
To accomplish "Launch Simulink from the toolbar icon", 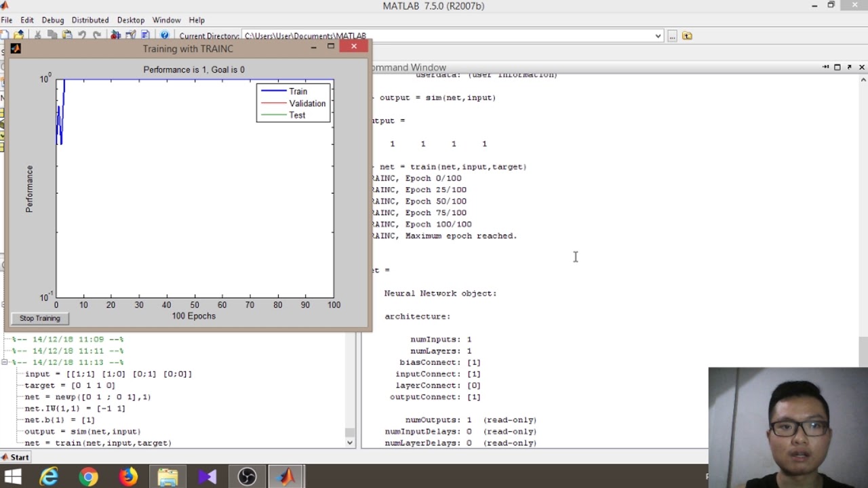I will [x=115, y=35].
